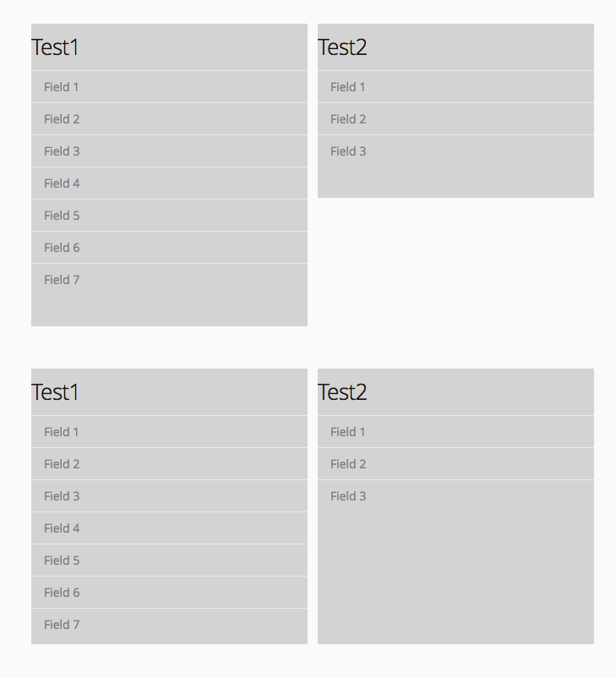The height and width of the screenshot is (678, 616).
Task: Select Field 3 in the lower Test2 panel
Action: tap(455, 496)
